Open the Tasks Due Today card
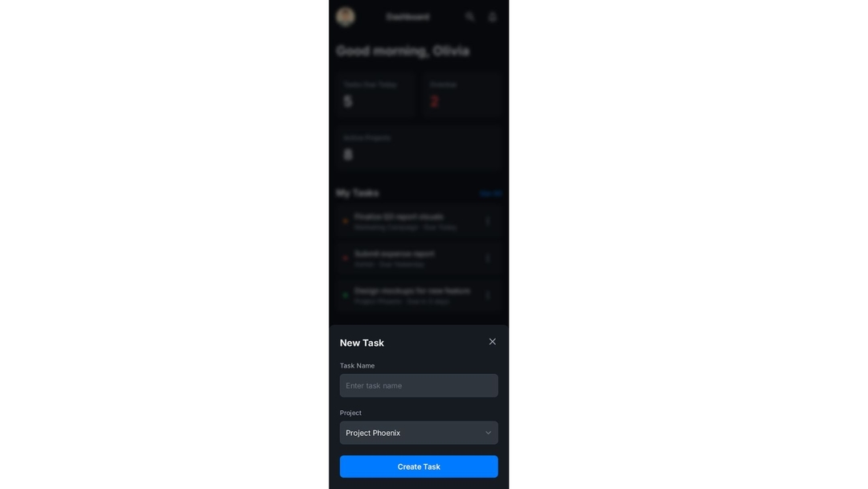Viewport: 868px width, 489px height. [376, 95]
